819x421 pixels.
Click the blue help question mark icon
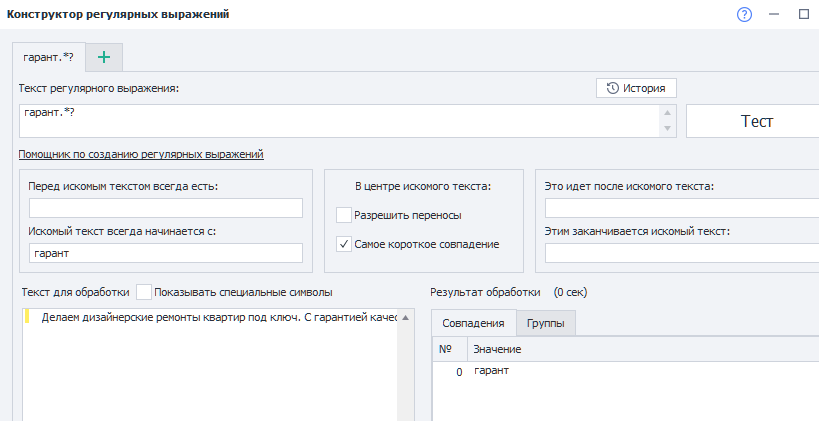744,15
